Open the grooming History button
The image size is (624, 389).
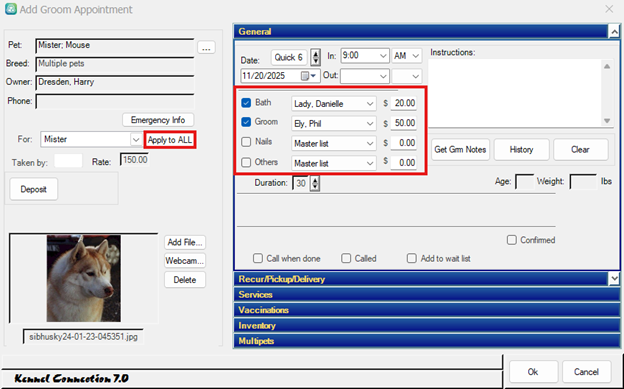521,150
